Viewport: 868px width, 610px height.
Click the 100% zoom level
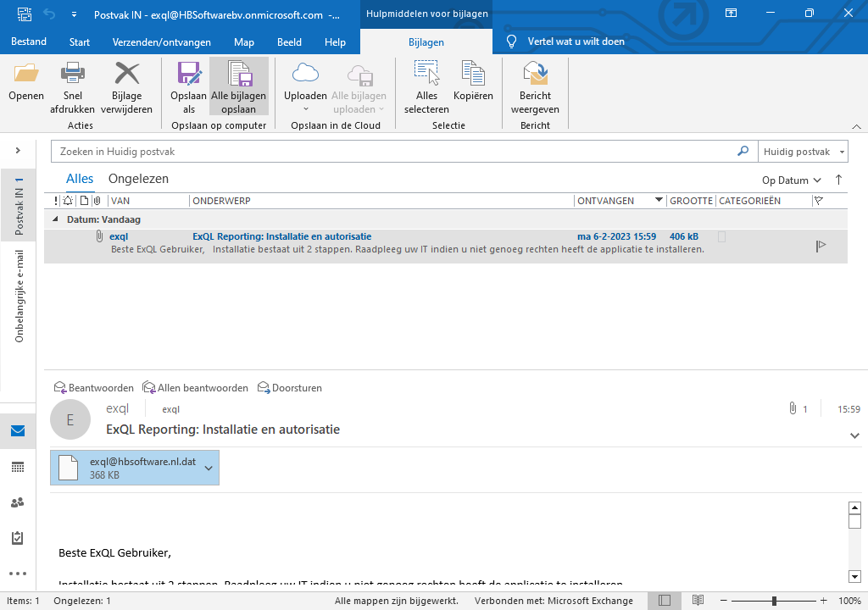[x=849, y=601]
